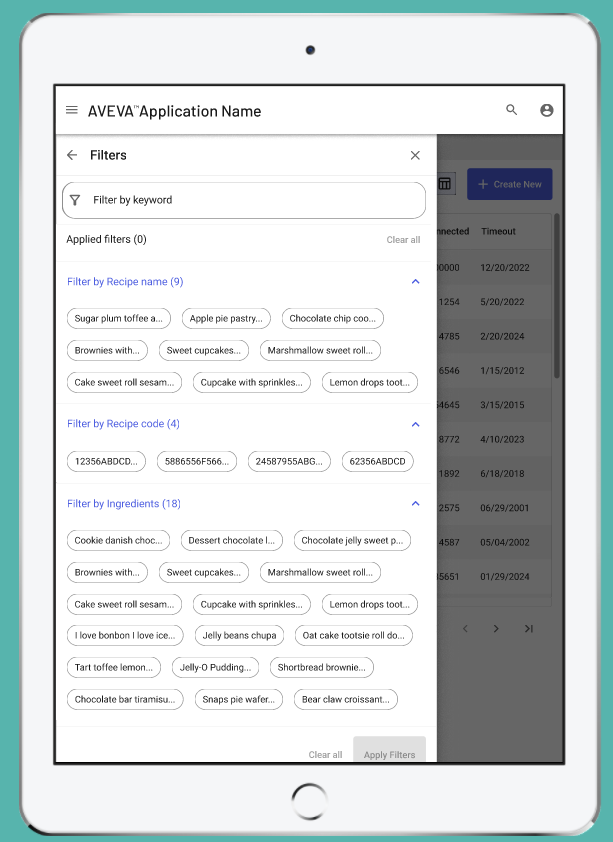Viewport: 613px width, 842px height.
Task: Select Shortbread brownie... chip
Action: tap(322, 667)
